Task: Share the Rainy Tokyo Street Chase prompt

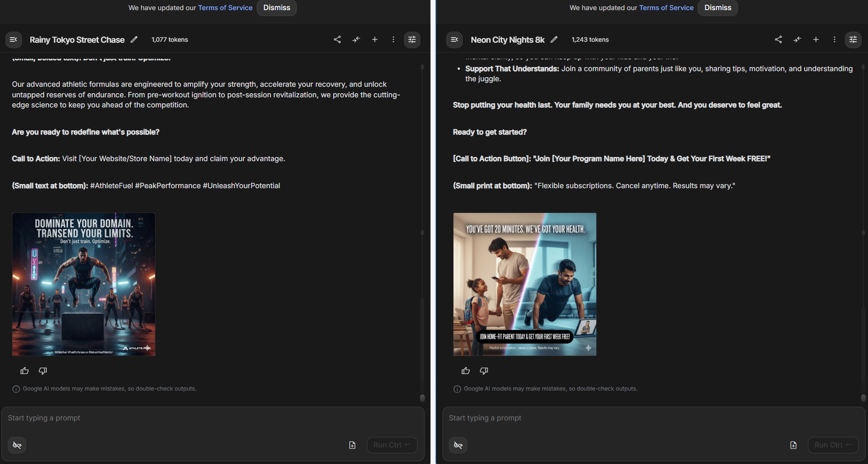Action: coord(337,39)
